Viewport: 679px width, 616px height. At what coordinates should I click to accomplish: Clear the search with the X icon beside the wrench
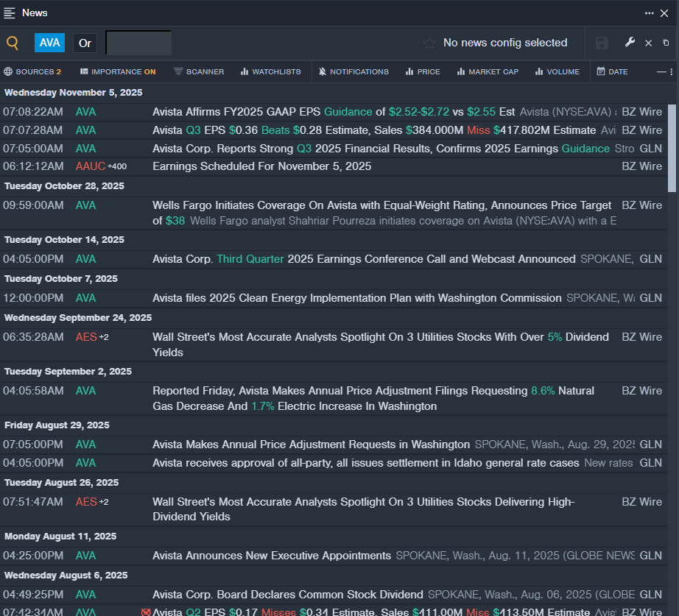[648, 43]
